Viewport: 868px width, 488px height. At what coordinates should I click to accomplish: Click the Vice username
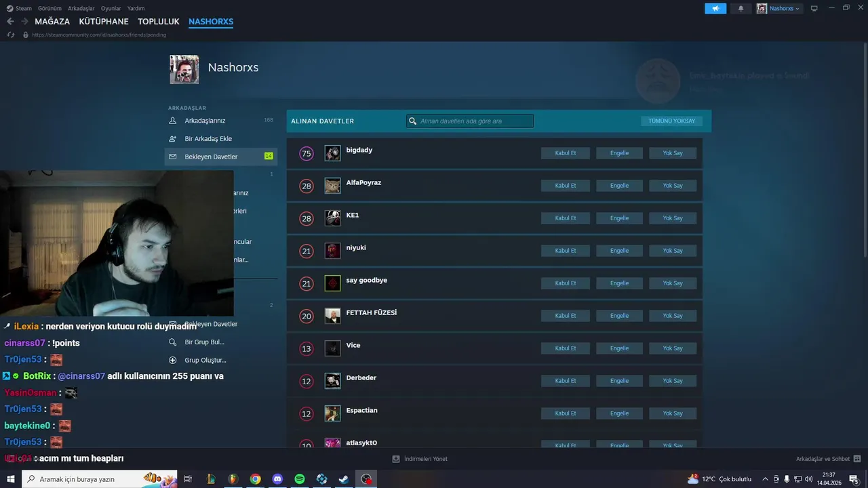coord(353,345)
